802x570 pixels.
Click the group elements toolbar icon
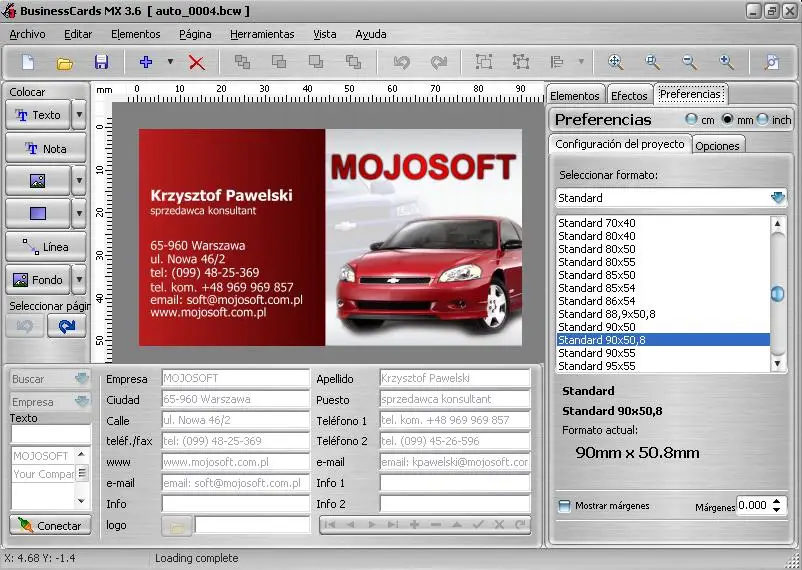(x=484, y=62)
